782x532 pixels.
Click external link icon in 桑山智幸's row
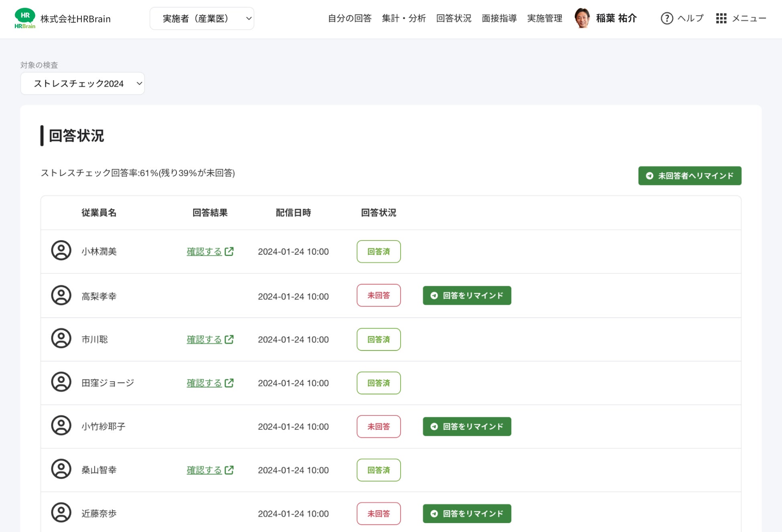[x=229, y=470]
